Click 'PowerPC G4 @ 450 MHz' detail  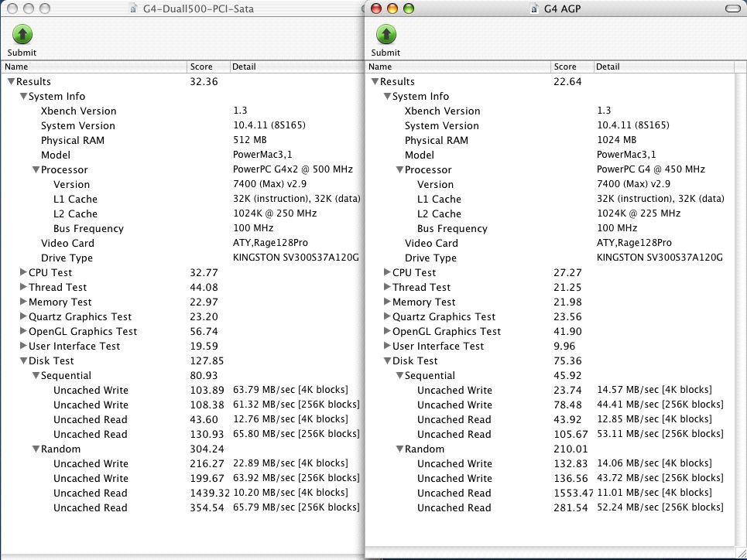651,169
